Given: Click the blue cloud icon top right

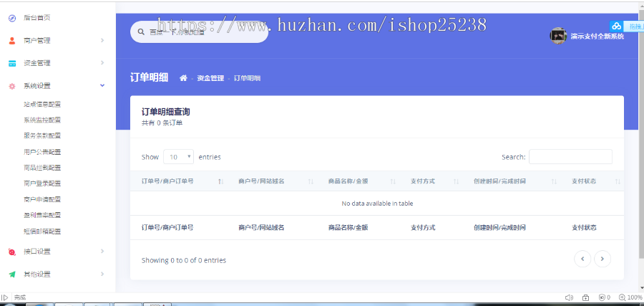Looking at the screenshot, I should [616, 27].
